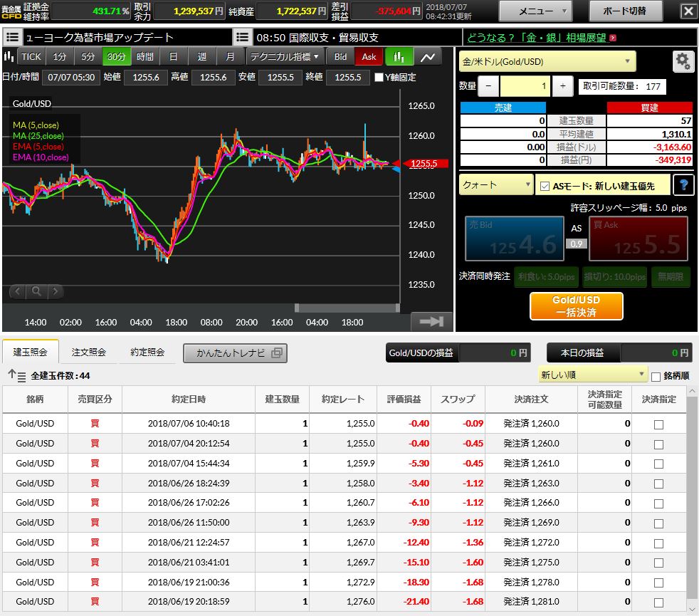Close the trading board with X
The image size is (699, 616).
[x=688, y=11]
